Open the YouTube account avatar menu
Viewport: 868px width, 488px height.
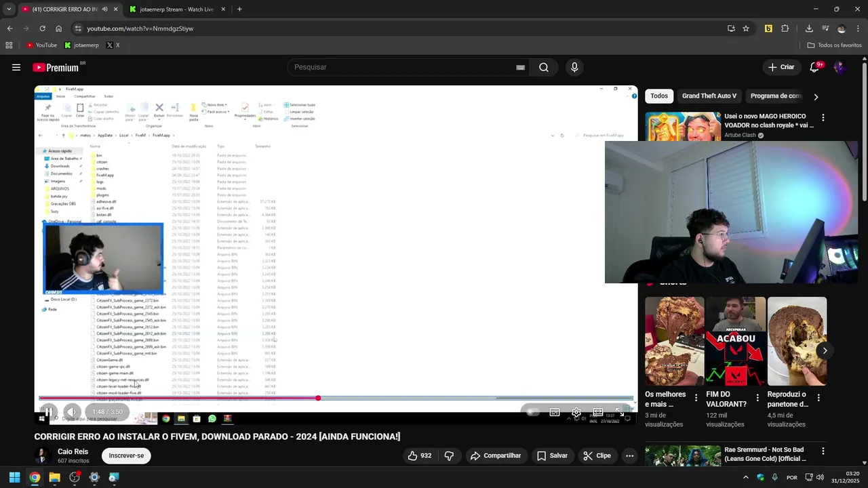(x=840, y=67)
